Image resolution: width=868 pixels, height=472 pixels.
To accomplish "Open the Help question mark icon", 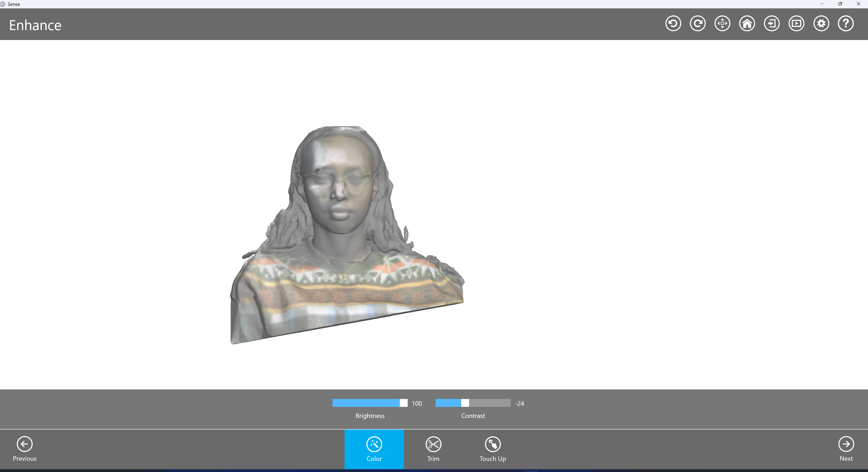I will click(846, 24).
